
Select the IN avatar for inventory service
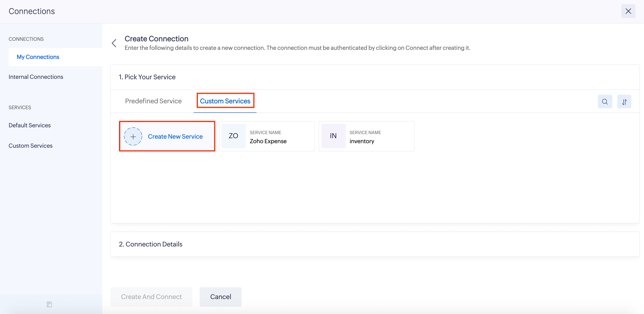click(333, 136)
